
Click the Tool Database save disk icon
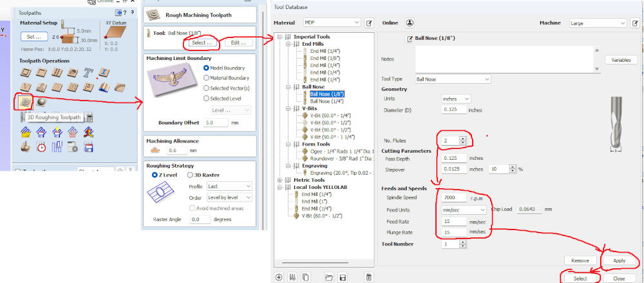[343, 277]
